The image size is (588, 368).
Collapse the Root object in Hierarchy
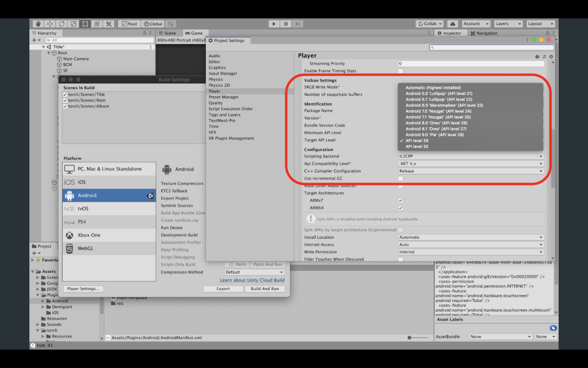point(49,53)
